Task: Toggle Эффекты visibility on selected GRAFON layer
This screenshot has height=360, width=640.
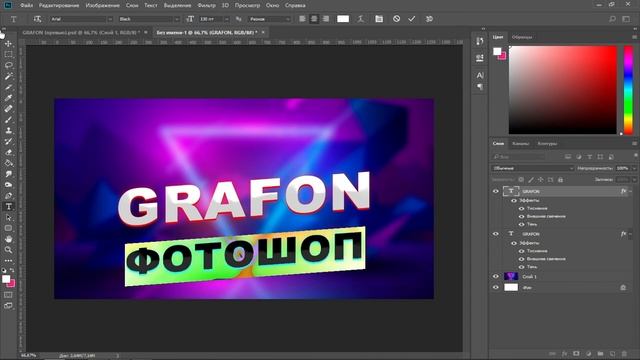Action: (514, 200)
